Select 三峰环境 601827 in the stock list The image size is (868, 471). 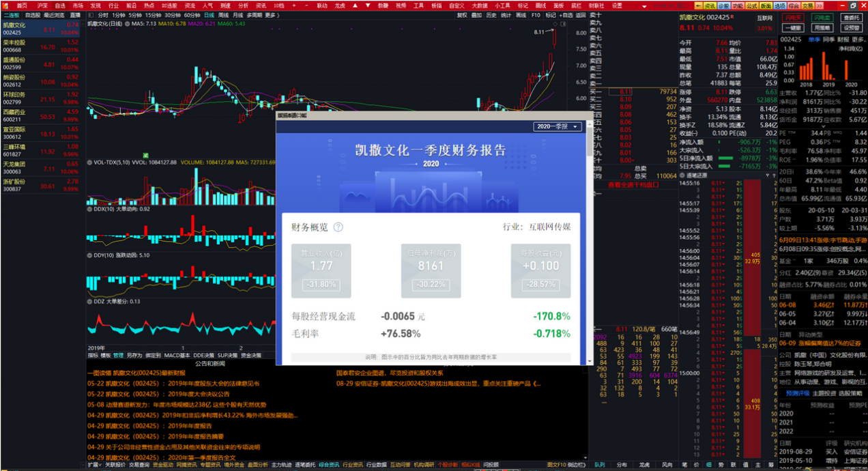[x=42, y=150]
